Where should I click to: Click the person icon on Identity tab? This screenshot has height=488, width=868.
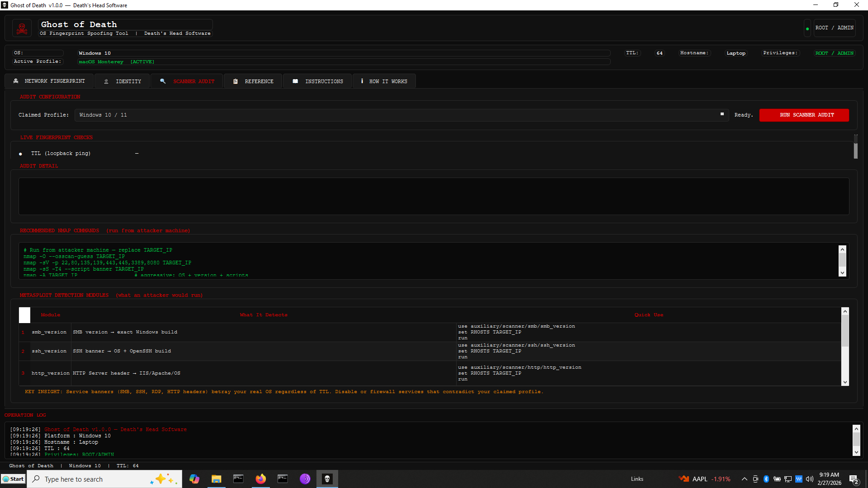tap(106, 81)
